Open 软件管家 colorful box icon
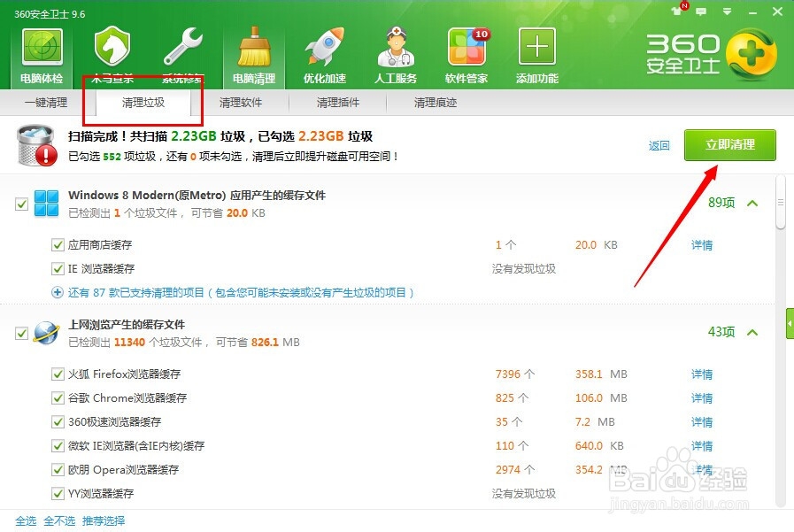The width and height of the screenshot is (794, 532). (x=466, y=47)
